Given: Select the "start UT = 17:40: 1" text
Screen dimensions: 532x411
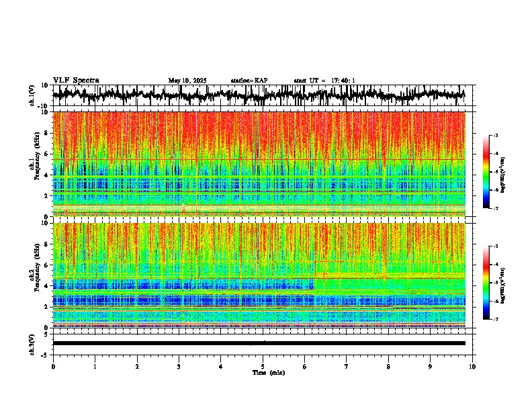Looking at the screenshot, I should [x=324, y=81].
